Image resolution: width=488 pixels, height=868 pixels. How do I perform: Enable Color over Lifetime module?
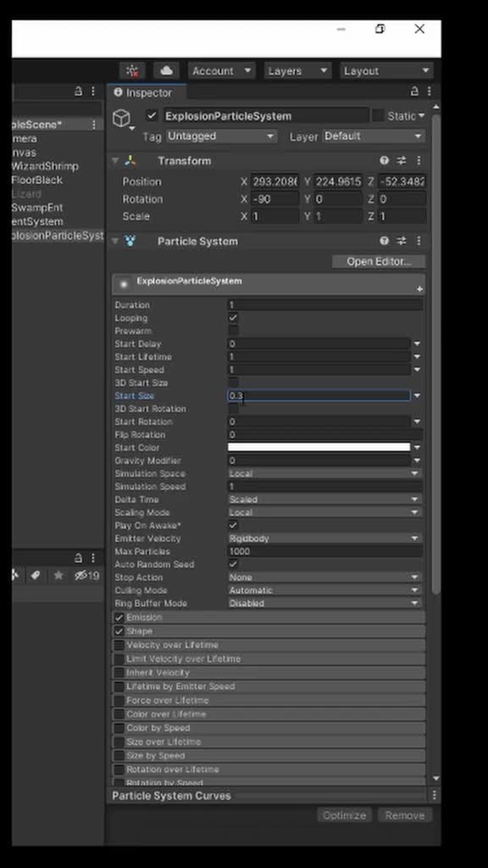(119, 714)
